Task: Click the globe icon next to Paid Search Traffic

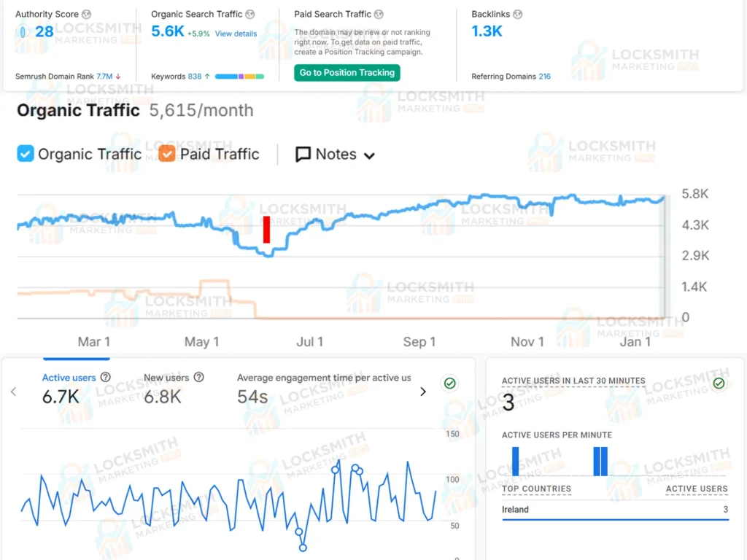Action: tap(379, 15)
